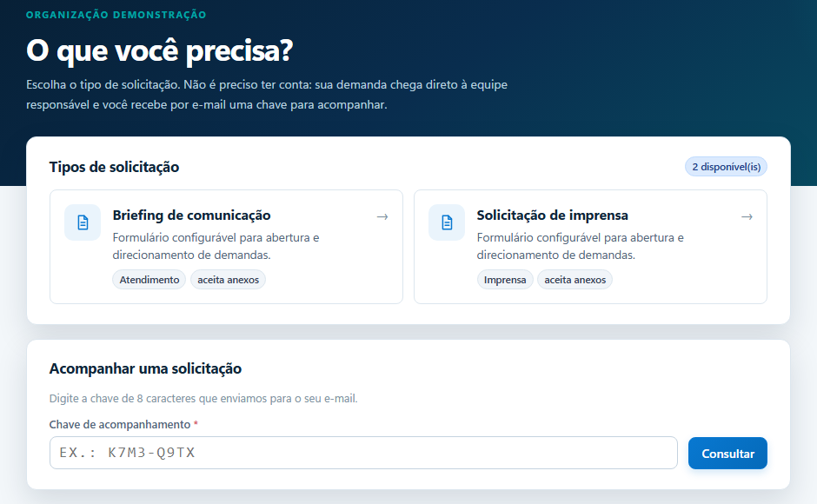Click the Imprensa tag
The height and width of the screenshot is (504, 817).
(505, 279)
